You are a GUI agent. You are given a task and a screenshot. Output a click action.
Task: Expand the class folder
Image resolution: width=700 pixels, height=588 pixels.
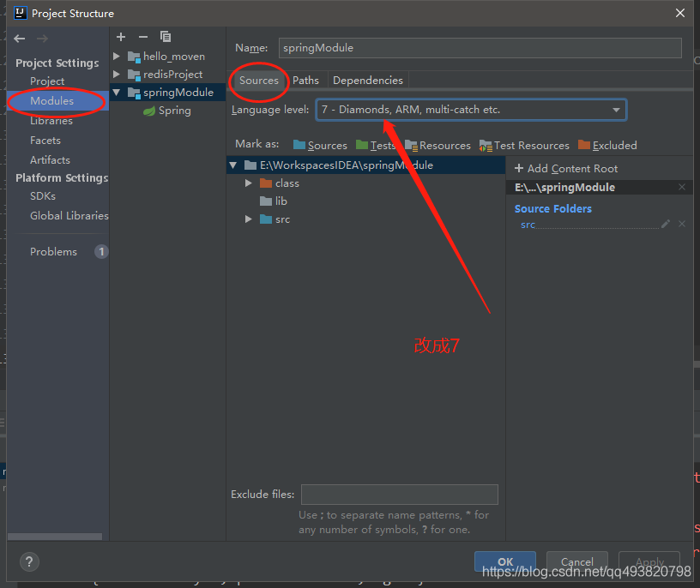[249, 183]
